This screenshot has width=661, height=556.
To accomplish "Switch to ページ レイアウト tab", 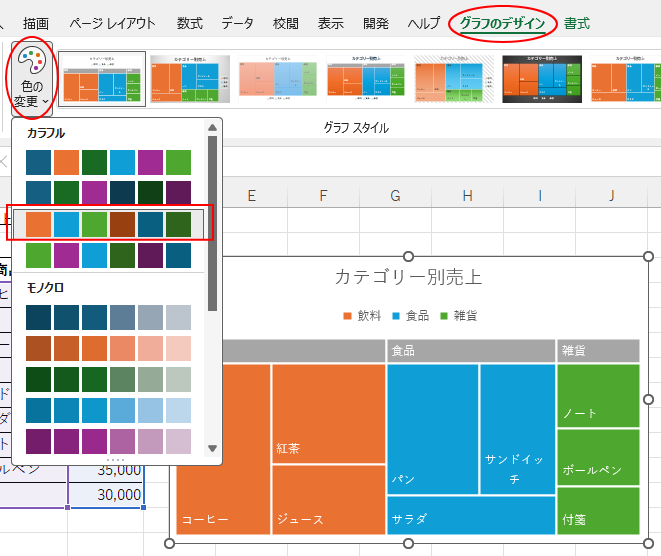I will pyautogui.click(x=113, y=23).
